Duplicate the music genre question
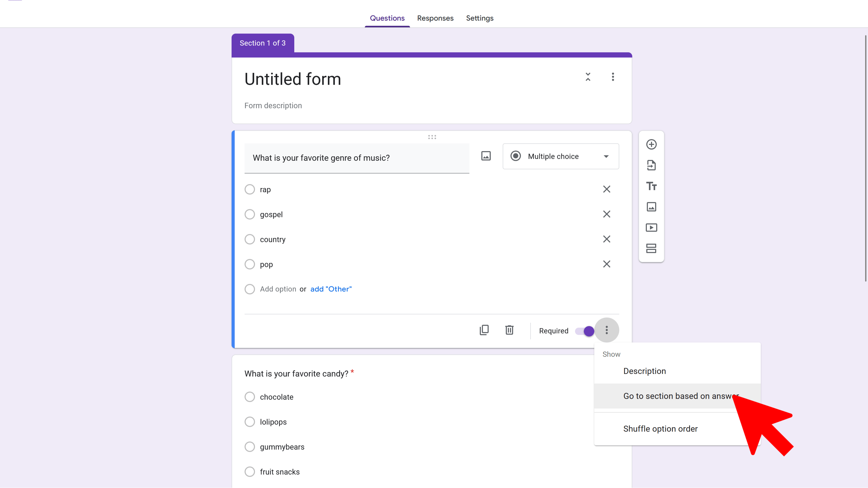868x488 pixels. [x=484, y=330]
